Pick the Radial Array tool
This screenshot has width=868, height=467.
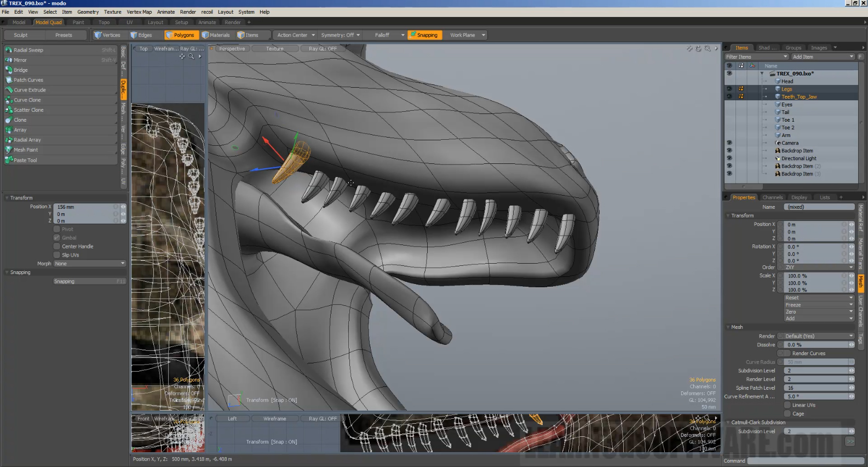[27, 140]
